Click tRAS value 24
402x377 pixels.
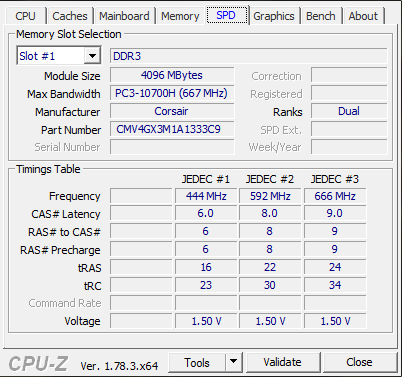click(x=335, y=267)
